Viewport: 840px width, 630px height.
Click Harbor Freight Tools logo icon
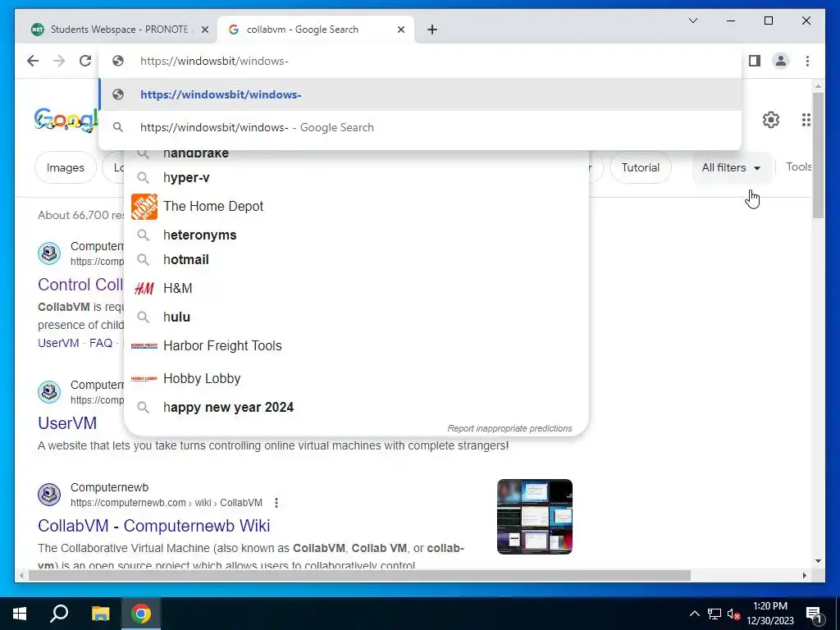pyautogui.click(x=144, y=345)
